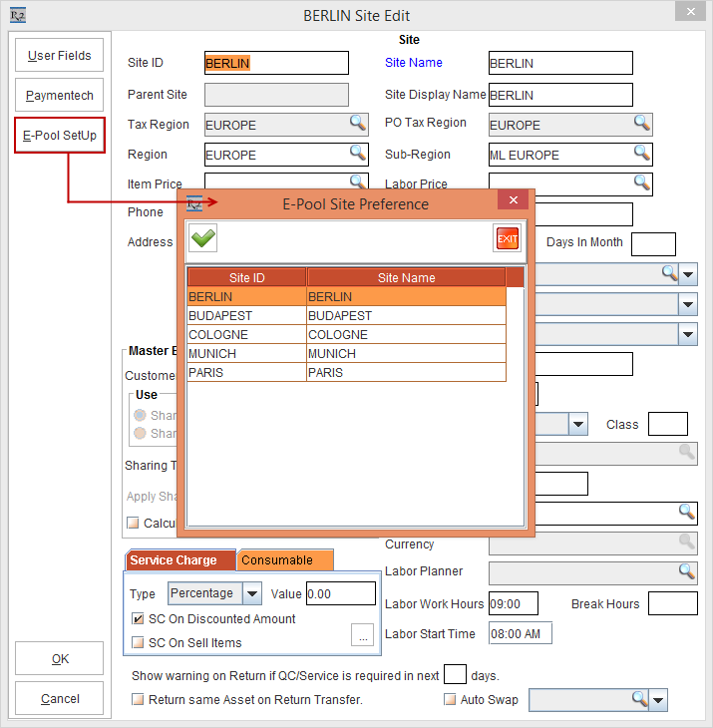713x728 pixels.
Task: Click the green checkmark confirm icon
Action: click(203, 239)
